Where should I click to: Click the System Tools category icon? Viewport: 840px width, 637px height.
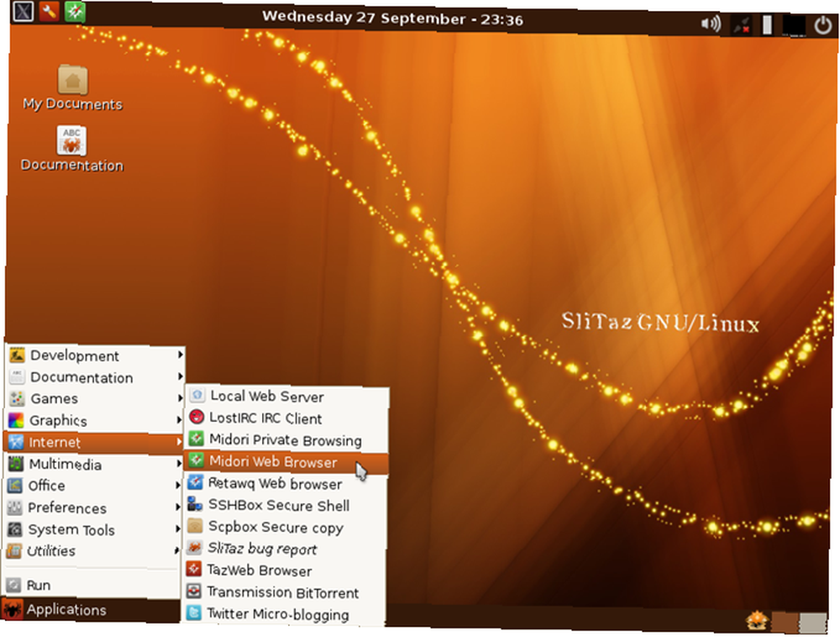tap(15, 529)
